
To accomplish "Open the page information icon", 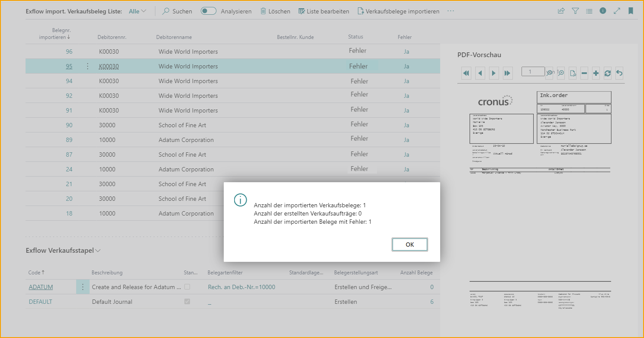I will (603, 11).
